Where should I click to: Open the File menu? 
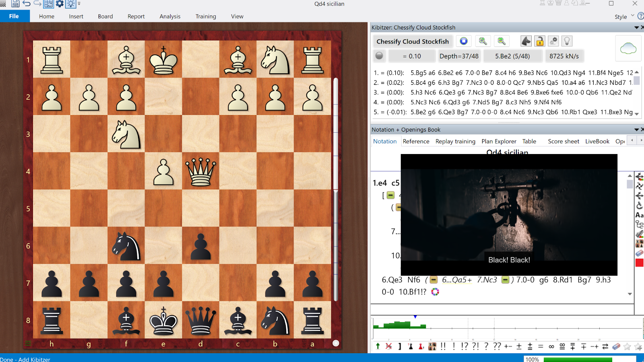click(x=14, y=16)
